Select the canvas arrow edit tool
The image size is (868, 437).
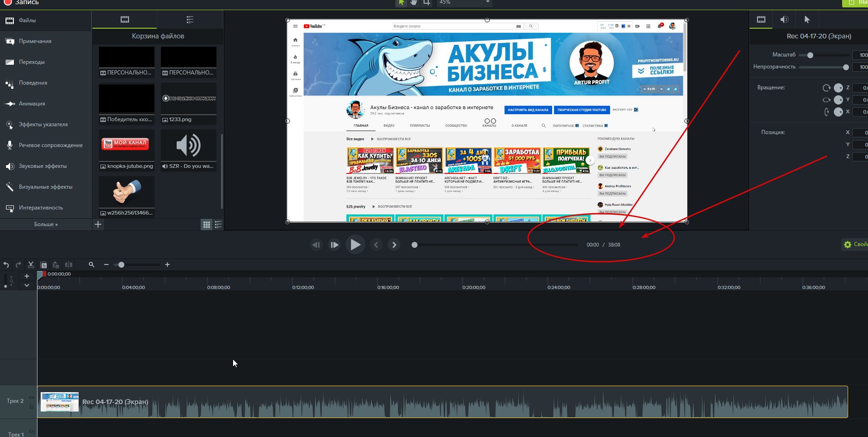tap(401, 2)
